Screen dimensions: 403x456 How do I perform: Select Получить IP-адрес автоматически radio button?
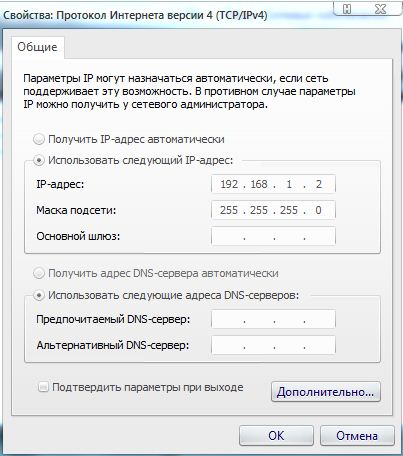39,139
